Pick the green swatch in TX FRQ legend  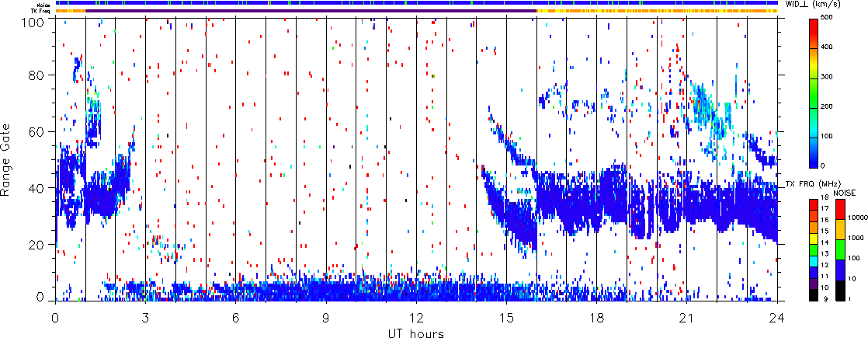(x=814, y=249)
